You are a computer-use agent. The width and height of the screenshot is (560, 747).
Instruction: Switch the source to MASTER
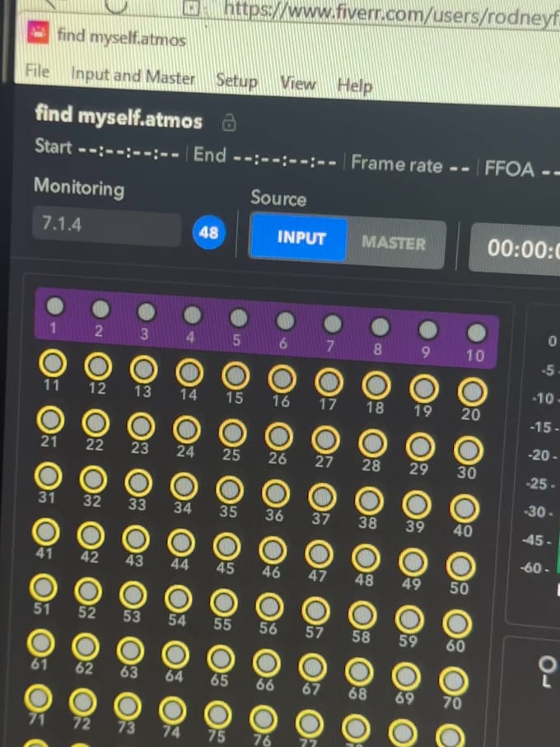click(x=394, y=243)
